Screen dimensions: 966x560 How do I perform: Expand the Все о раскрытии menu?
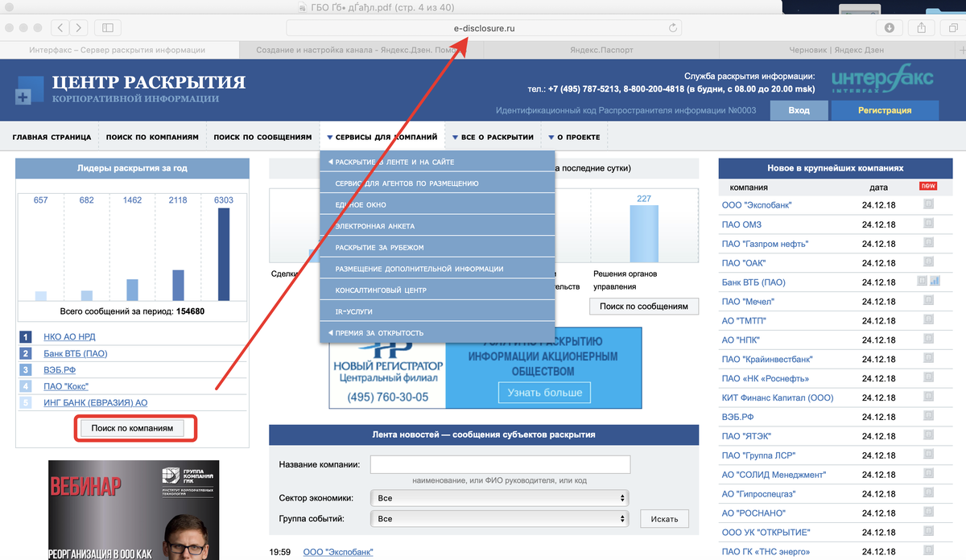click(493, 137)
